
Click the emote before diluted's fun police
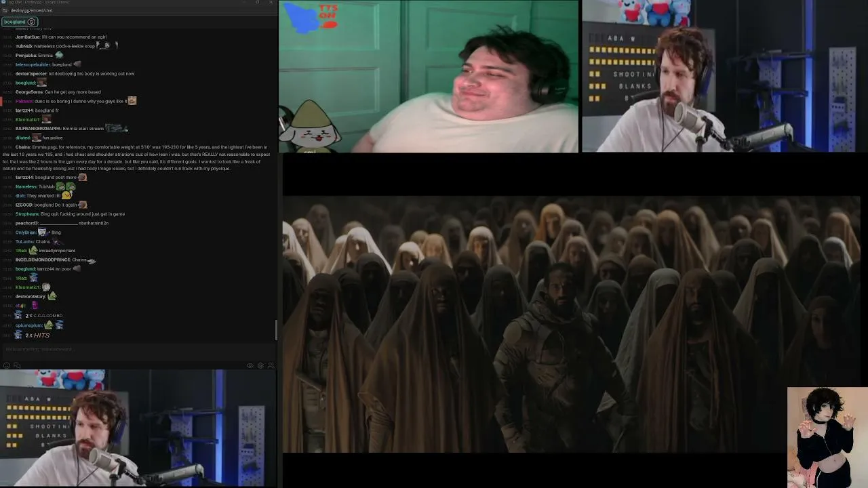(x=37, y=138)
